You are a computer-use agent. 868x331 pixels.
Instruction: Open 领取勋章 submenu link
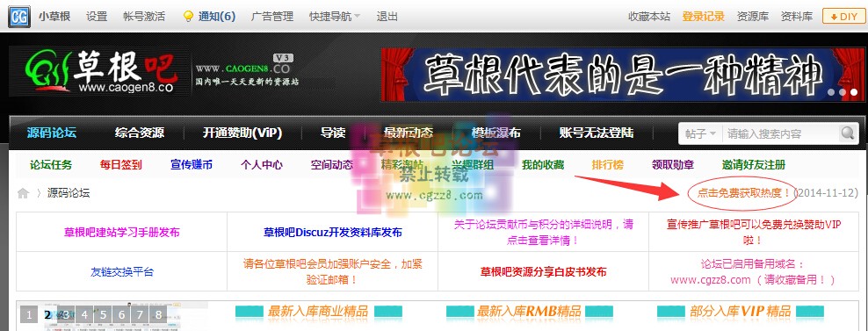click(x=673, y=164)
